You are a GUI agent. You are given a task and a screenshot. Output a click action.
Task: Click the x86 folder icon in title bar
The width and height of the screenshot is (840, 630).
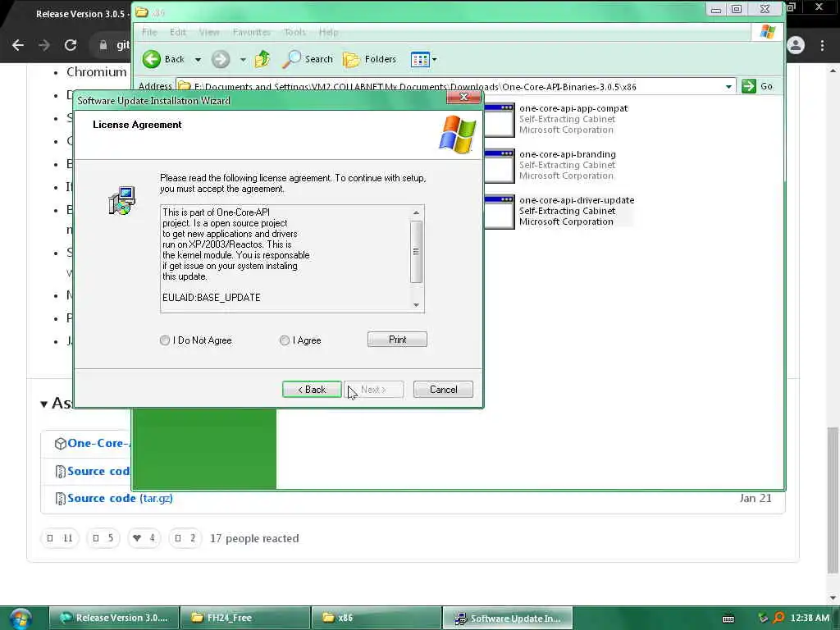[x=141, y=11]
